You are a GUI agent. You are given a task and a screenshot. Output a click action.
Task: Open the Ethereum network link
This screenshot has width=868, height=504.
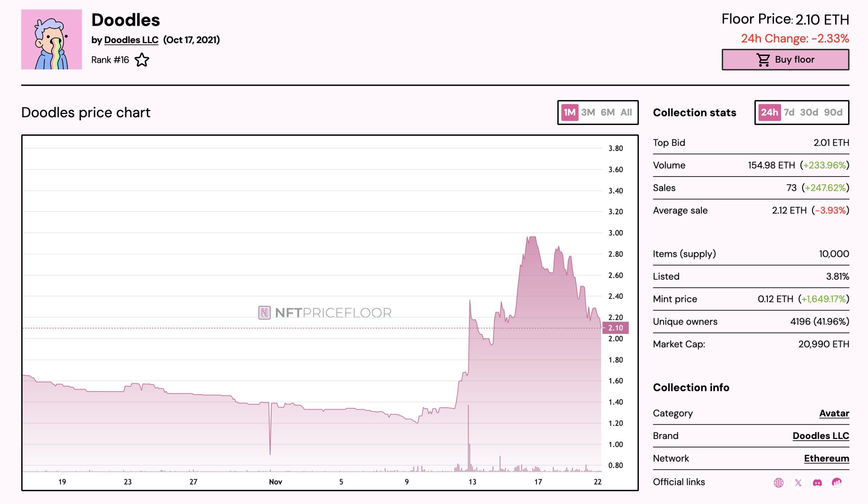point(827,459)
